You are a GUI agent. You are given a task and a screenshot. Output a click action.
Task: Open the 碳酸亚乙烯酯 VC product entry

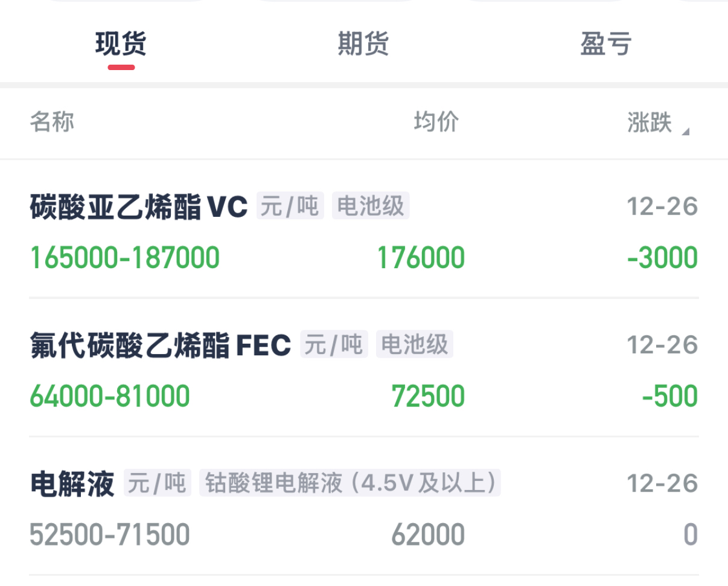[138, 207]
